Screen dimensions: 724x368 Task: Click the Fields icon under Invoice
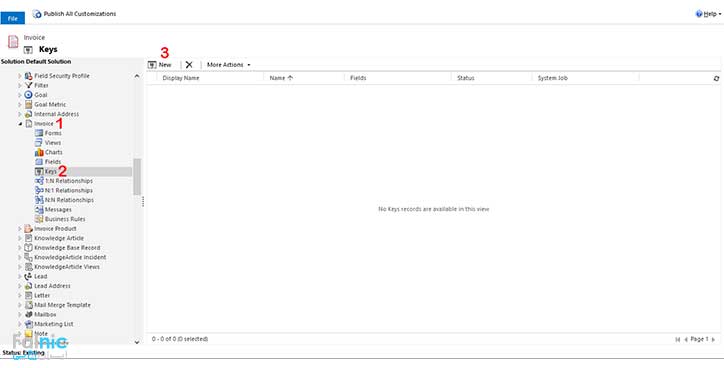pyautogui.click(x=39, y=162)
